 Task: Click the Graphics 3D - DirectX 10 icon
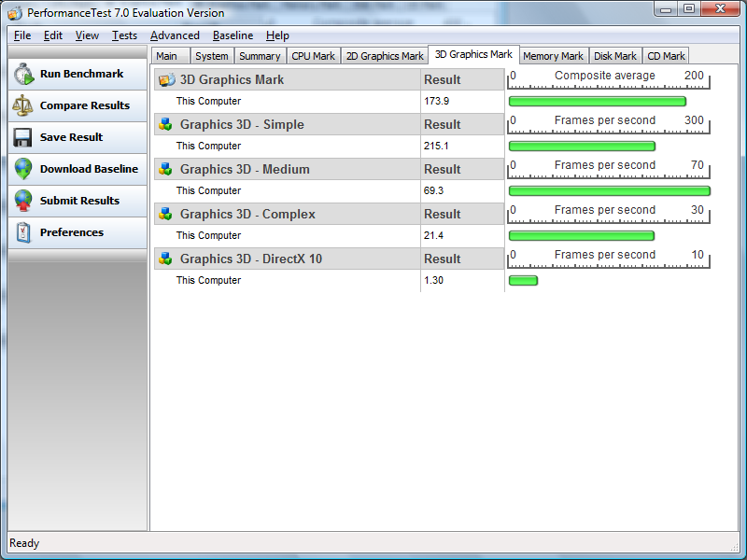tap(166, 259)
